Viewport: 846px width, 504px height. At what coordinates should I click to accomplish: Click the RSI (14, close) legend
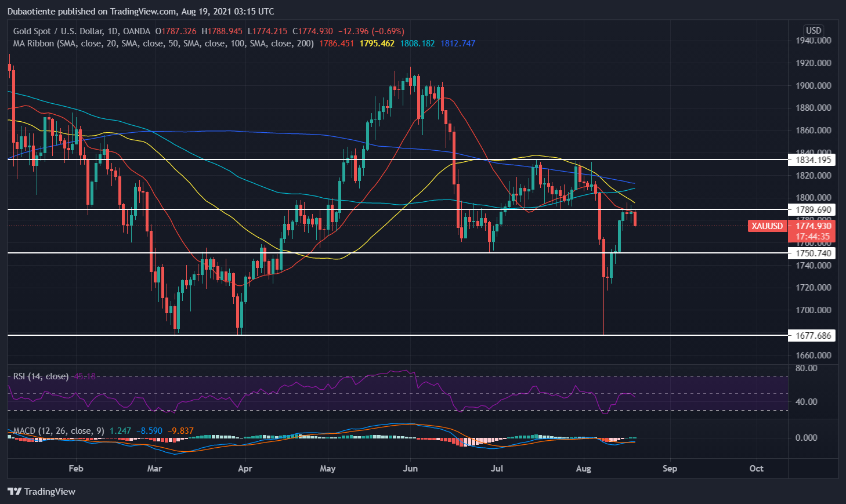41,376
